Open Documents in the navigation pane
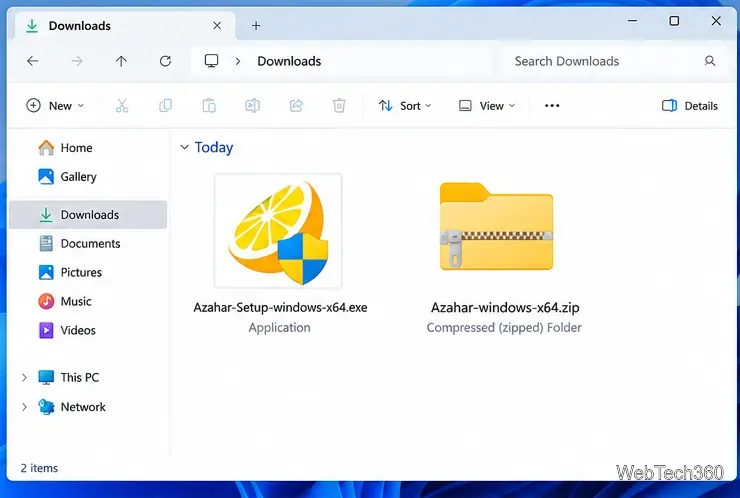This screenshot has height=498, width=740. point(90,244)
